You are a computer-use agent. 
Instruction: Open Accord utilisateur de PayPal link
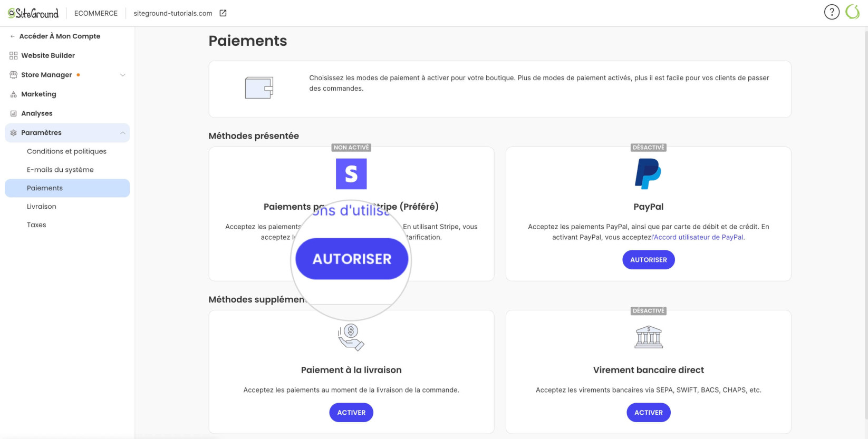pyautogui.click(x=698, y=237)
